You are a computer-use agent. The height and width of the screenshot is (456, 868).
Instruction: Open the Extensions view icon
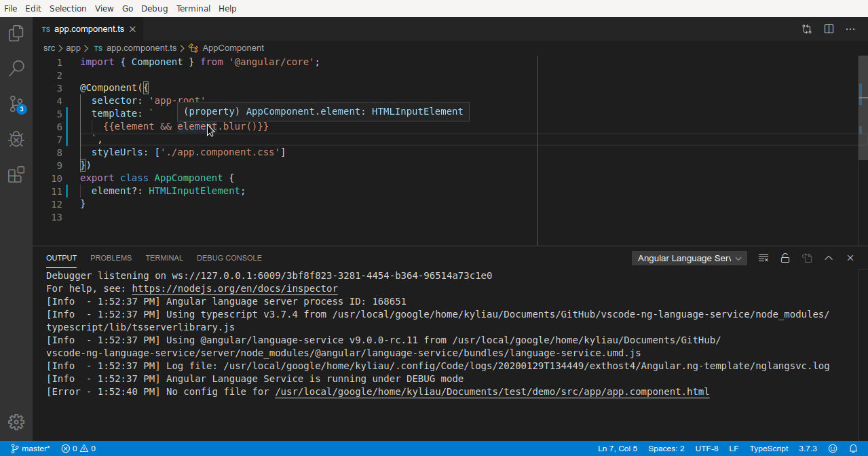pyautogui.click(x=16, y=174)
